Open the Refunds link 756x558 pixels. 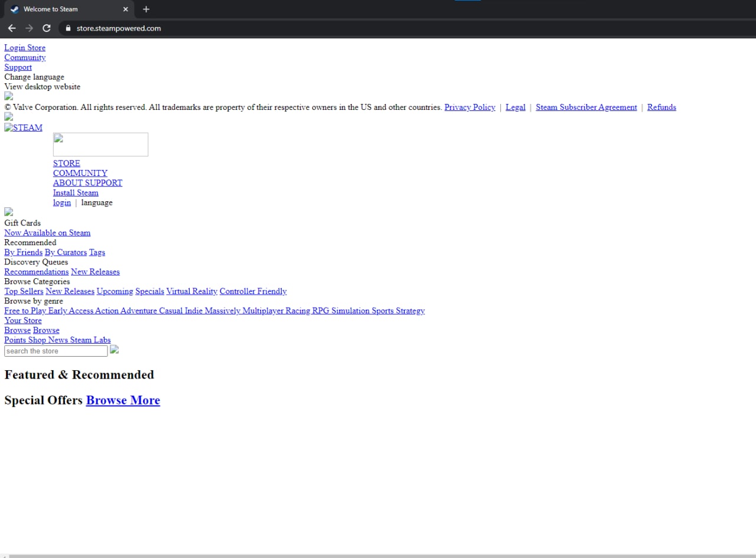point(661,107)
